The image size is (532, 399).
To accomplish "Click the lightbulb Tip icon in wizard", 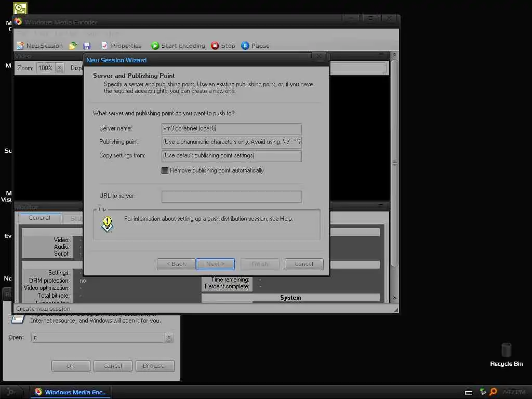I will (x=107, y=224).
